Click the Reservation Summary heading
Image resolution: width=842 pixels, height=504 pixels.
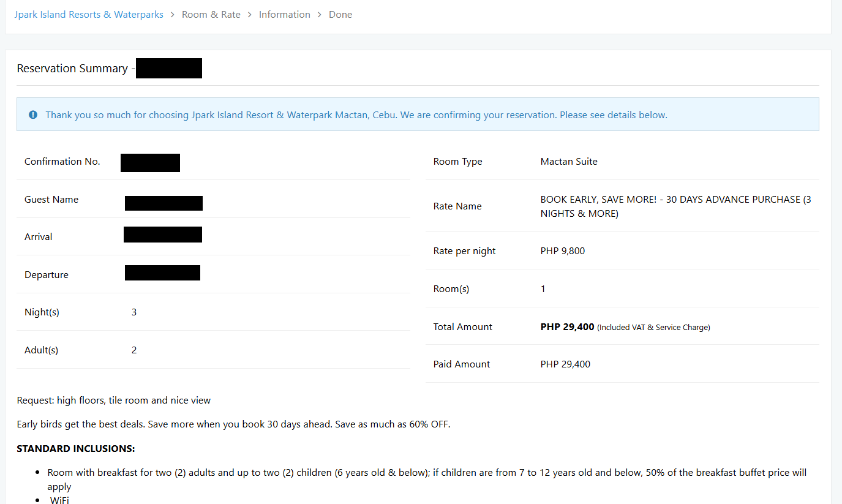click(76, 69)
